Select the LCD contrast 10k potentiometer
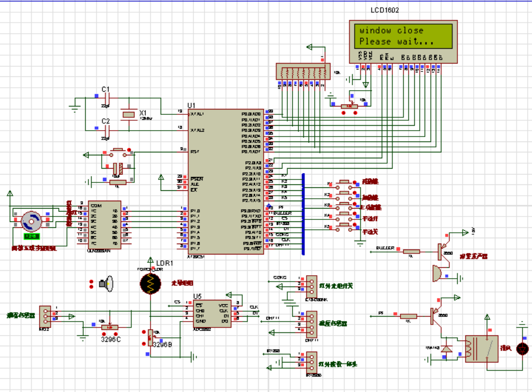 350,107
